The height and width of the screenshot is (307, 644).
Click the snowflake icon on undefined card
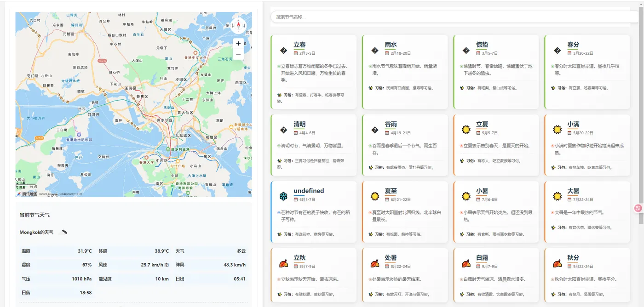point(283,196)
